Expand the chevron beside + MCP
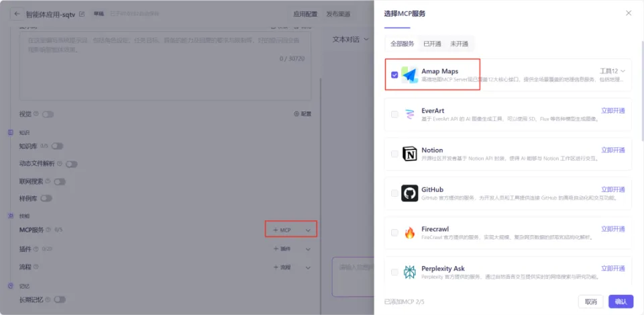Screen dimensions: 644x315 (x=308, y=230)
